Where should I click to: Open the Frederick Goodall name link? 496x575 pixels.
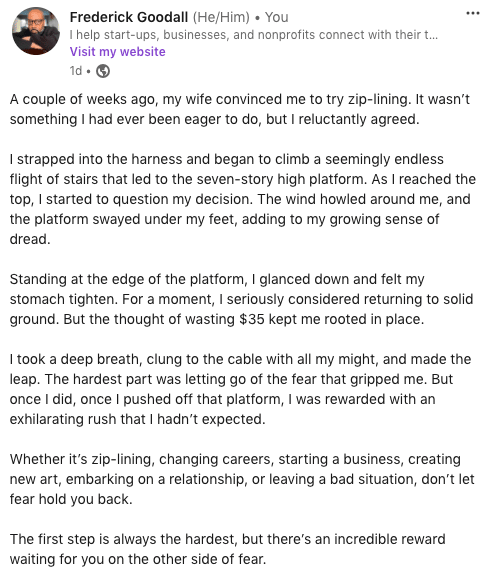pyautogui.click(x=129, y=17)
